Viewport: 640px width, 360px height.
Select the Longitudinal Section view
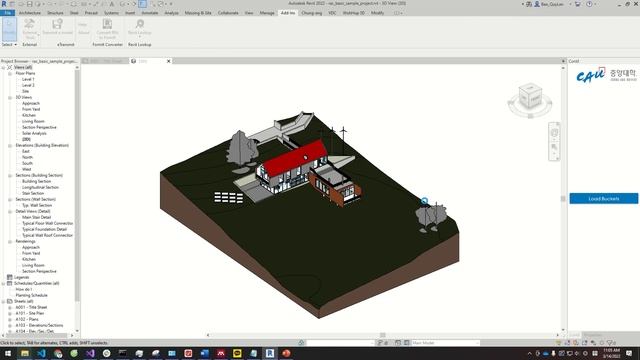tap(40, 187)
